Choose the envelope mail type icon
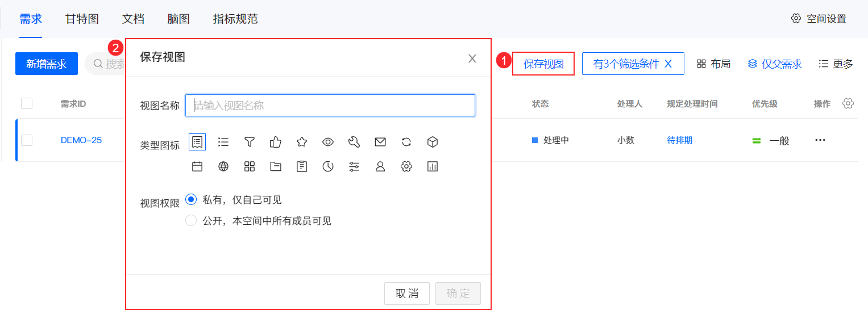The image size is (868, 310). pos(380,142)
